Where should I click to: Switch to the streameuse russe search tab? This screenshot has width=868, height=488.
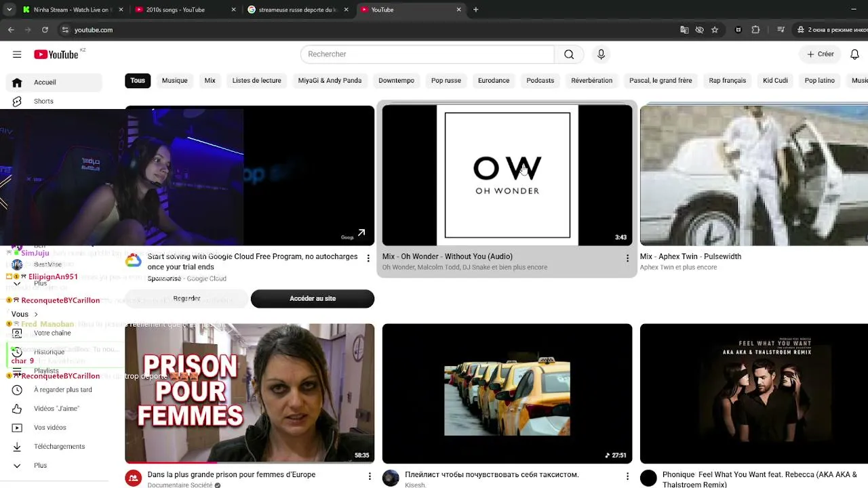(x=298, y=9)
